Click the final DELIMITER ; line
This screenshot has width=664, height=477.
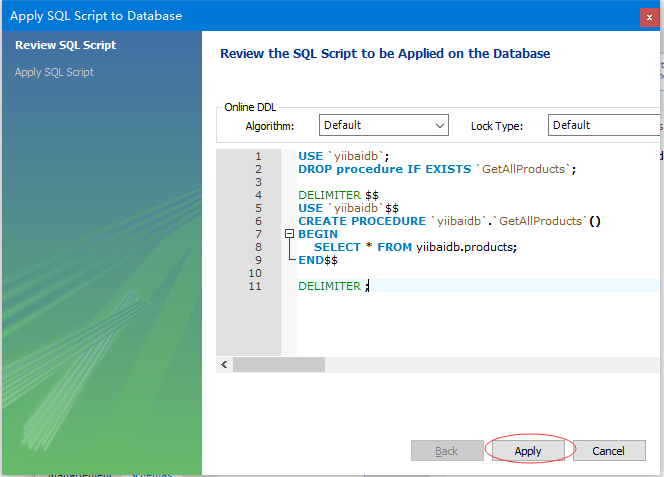334,286
